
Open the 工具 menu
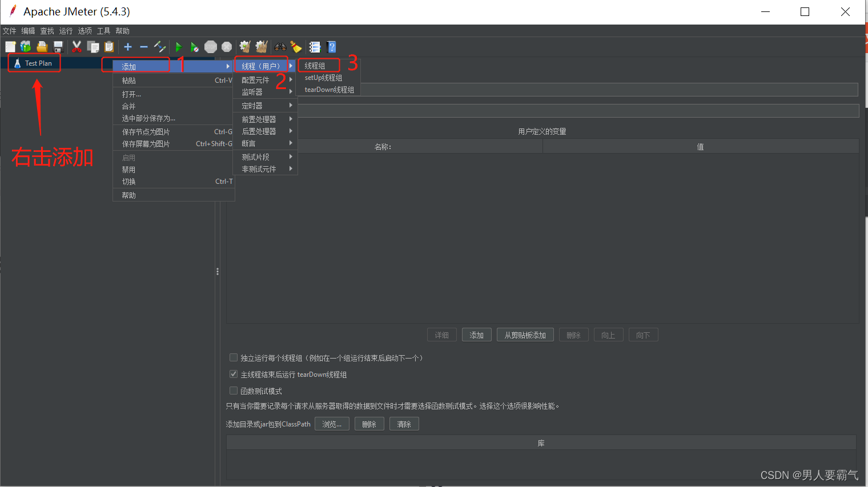tap(104, 31)
